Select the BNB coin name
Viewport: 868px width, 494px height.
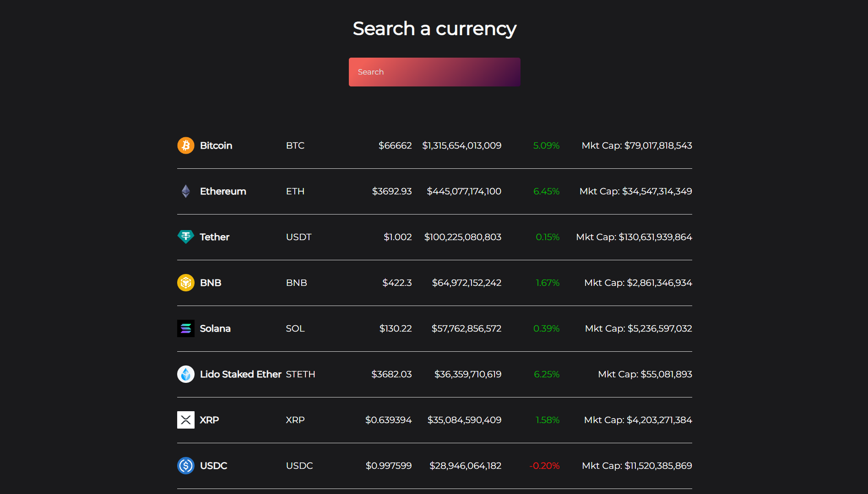pyautogui.click(x=211, y=283)
